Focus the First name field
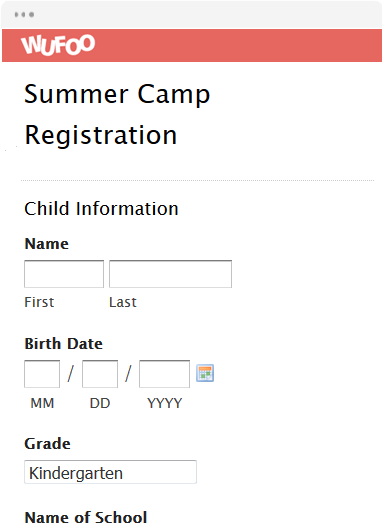This screenshot has width=382, height=527. pos(64,274)
